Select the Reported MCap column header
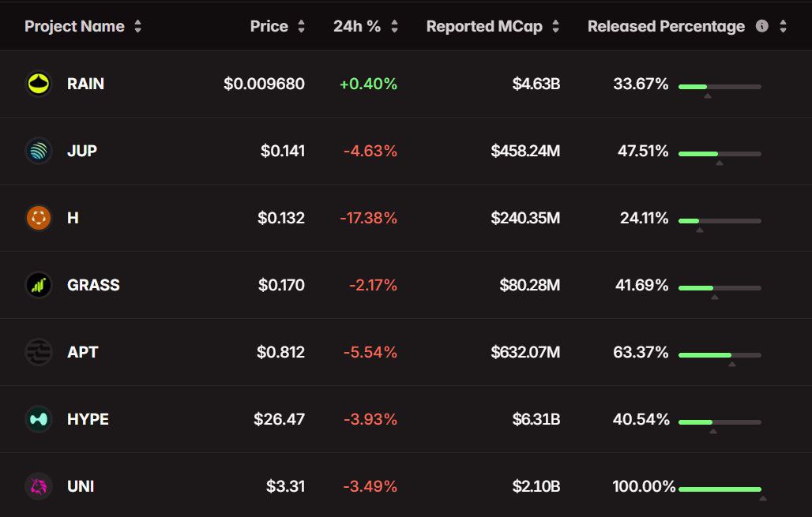The width and height of the screenshot is (812, 517). 484,26
